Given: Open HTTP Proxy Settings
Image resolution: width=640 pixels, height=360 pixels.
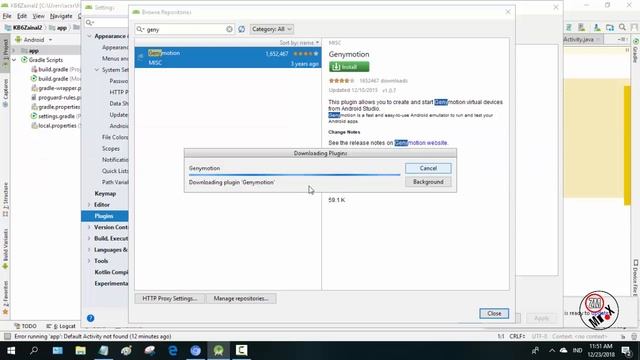Looking at the screenshot, I should tap(169, 298).
